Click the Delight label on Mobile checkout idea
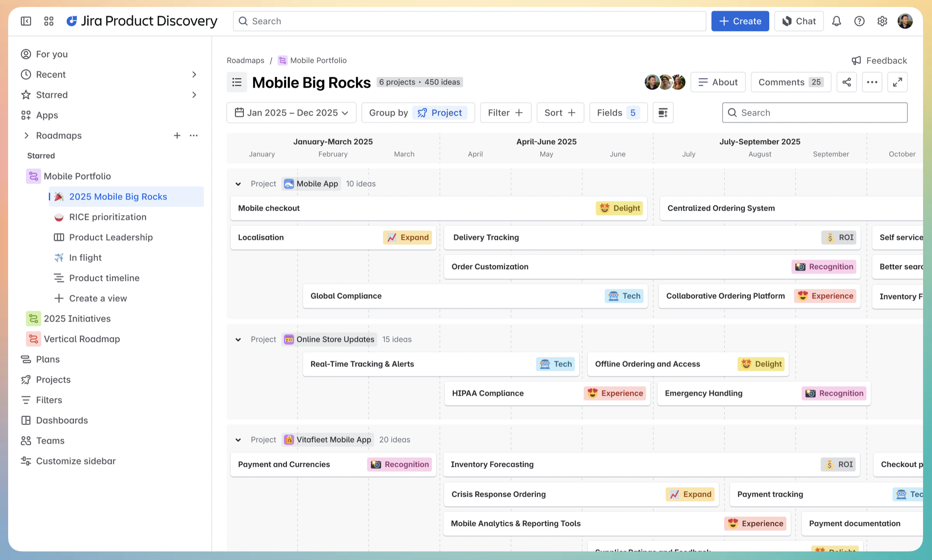The image size is (932, 560). [x=619, y=208]
